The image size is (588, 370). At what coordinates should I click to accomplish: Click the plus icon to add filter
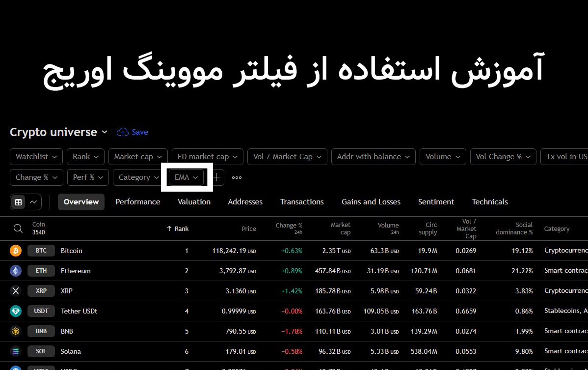tap(216, 177)
